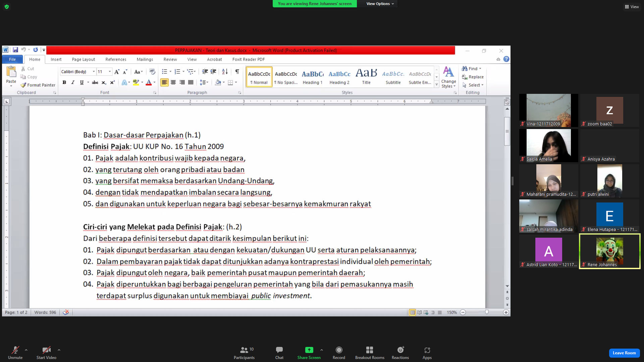
Task: Click the proofing errors status bar icon
Action: pyautogui.click(x=66, y=312)
